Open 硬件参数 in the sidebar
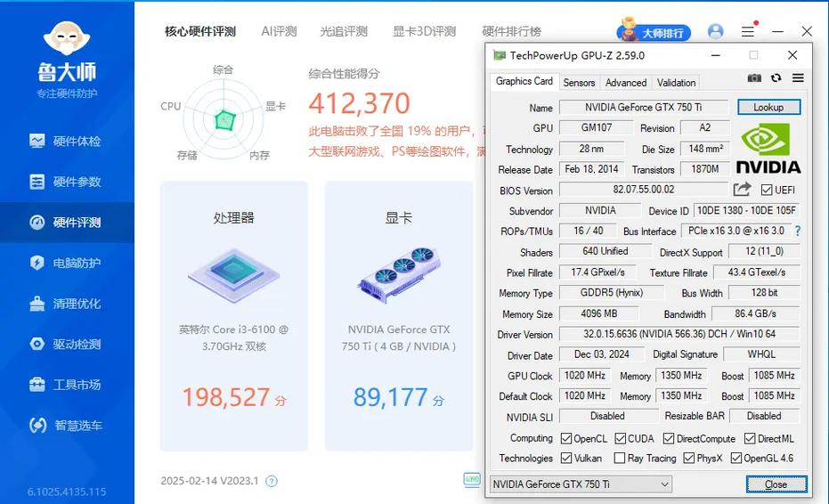Image resolution: width=829 pixels, height=504 pixels. pyautogui.click(x=67, y=182)
